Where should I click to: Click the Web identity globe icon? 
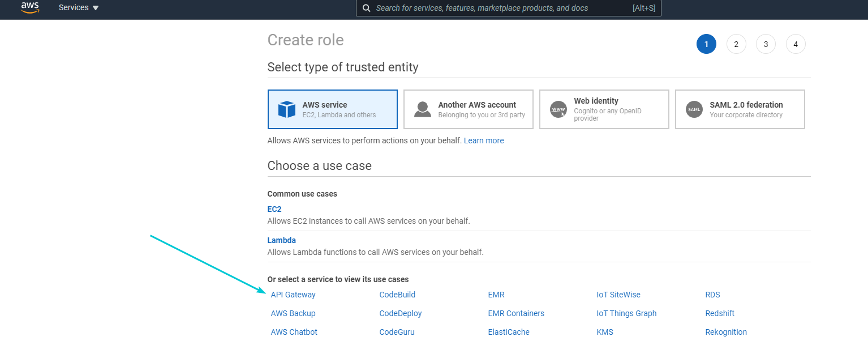pos(558,109)
